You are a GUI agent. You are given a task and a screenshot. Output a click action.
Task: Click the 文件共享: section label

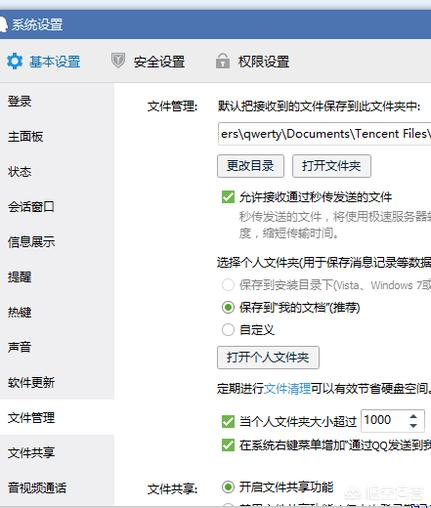172,489
